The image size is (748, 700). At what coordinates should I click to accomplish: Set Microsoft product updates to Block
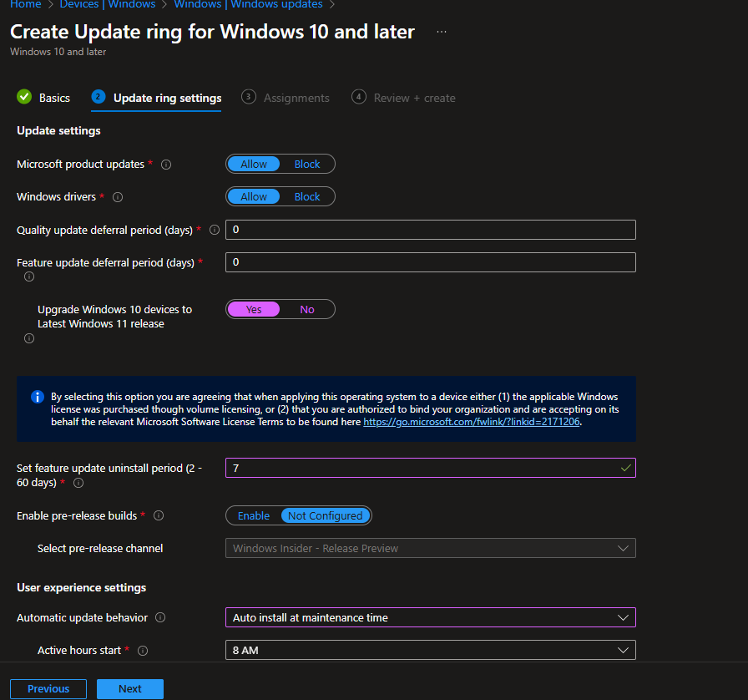(307, 165)
